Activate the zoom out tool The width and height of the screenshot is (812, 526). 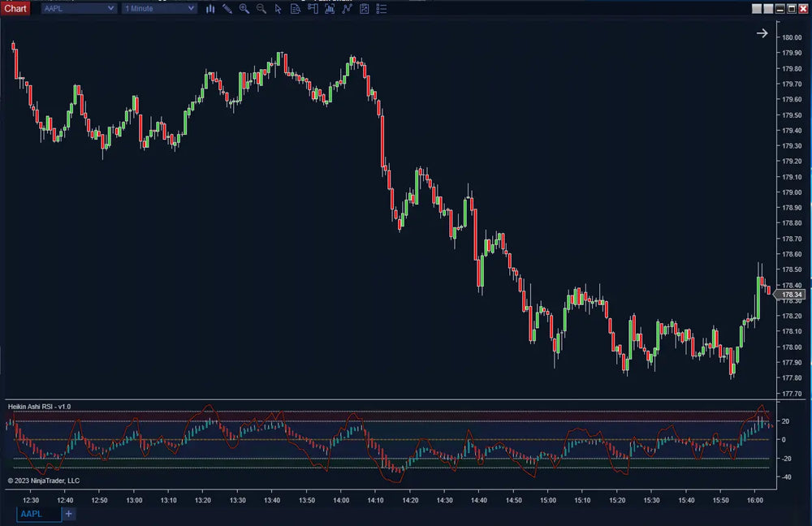tap(261, 9)
